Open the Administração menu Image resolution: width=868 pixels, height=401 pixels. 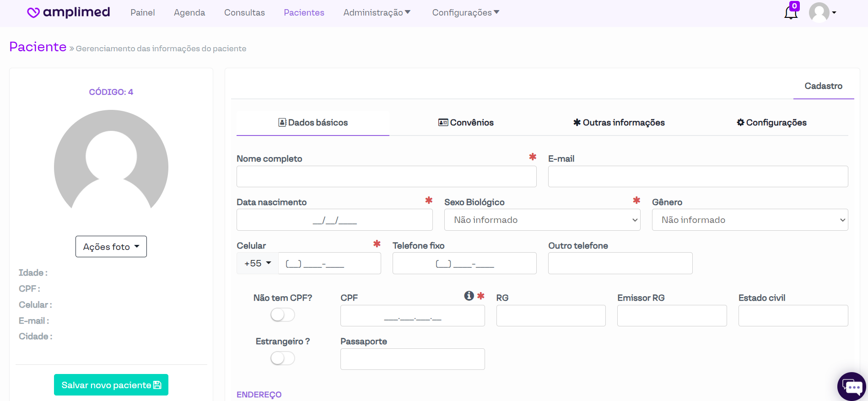pos(377,12)
